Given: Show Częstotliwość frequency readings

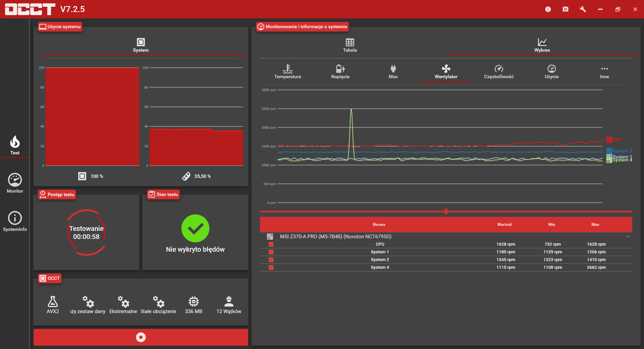Looking at the screenshot, I should point(499,72).
